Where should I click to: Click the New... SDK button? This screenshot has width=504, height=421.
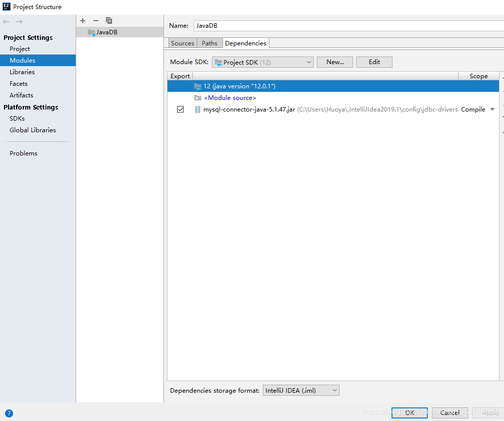coord(335,62)
